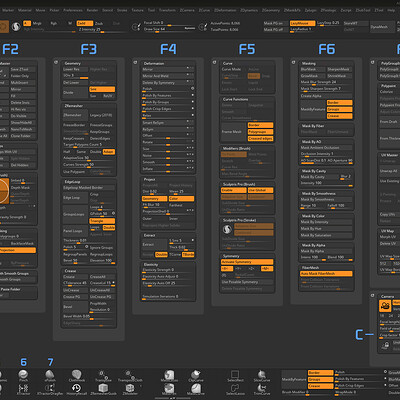
Task: Toggle LazyMouse in the top shelf
Action: pos(302,23)
